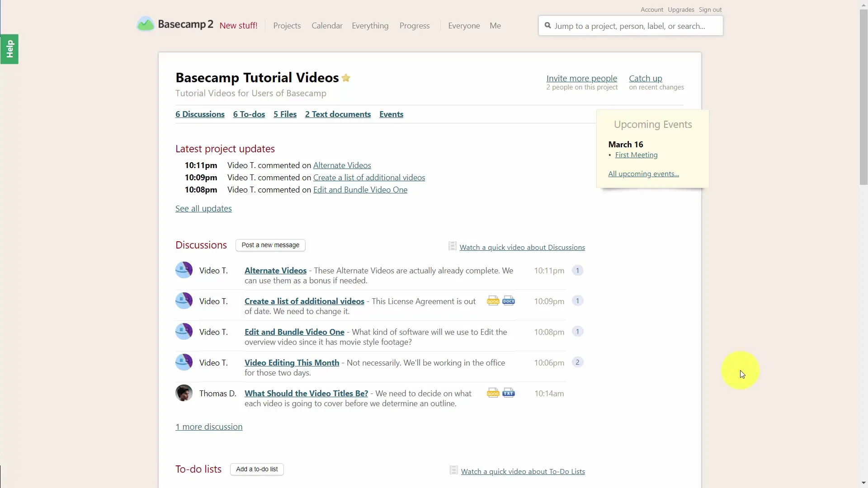The height and width of the screenshot is (488, 868).
Task: Open the 5 Files tab link
Action: point(285,114)
